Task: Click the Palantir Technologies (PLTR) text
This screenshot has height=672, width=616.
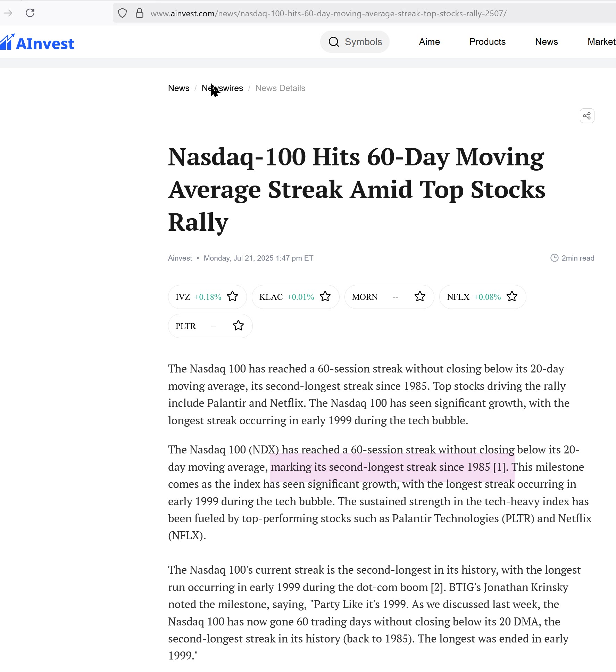Action: (463, 518)
